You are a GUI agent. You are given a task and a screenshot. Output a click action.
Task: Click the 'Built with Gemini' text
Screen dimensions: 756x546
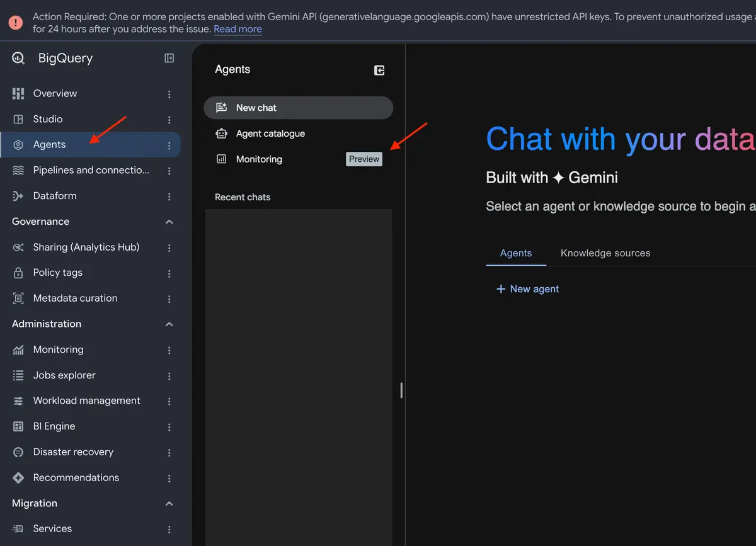point(552,178)
